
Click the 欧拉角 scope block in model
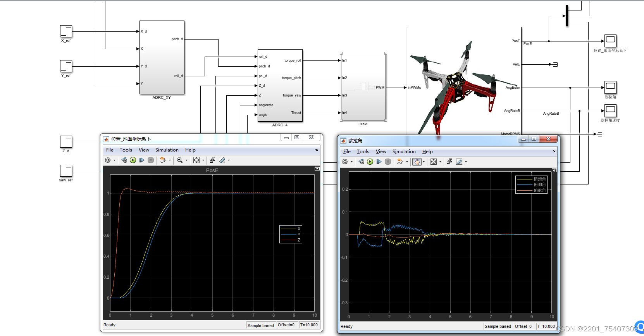(x=610, y=88)
